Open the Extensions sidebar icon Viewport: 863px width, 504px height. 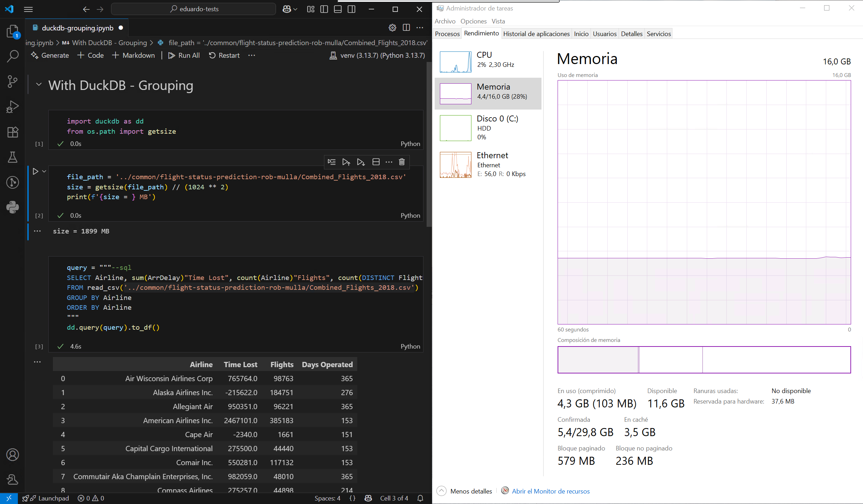pyautogui.click(x=13, y=132)
